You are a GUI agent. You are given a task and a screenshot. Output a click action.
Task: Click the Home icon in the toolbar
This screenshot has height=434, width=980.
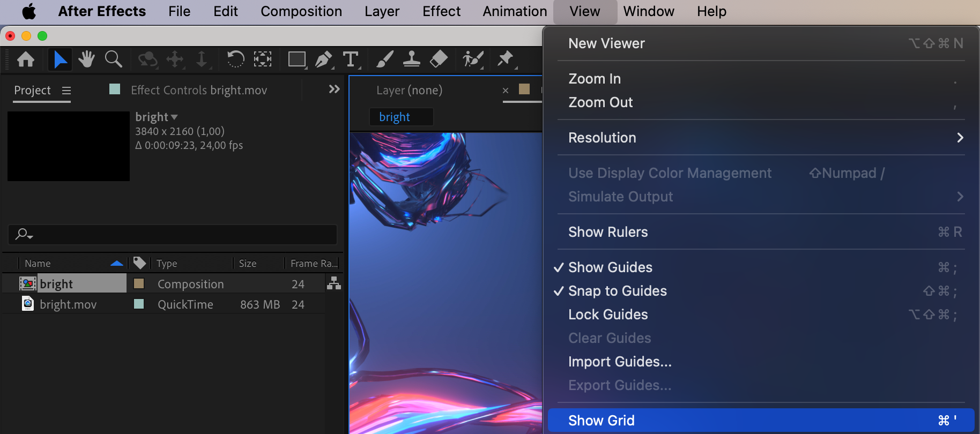point(26,59)
